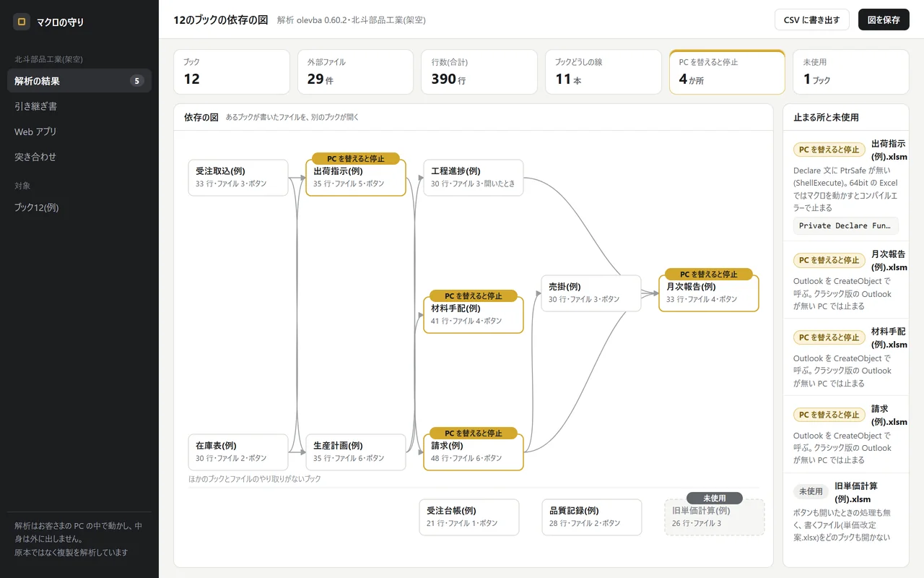This screenshot has width=924, height=578.
Task: Click the 依存の図 panel heading
Action: 201,117
